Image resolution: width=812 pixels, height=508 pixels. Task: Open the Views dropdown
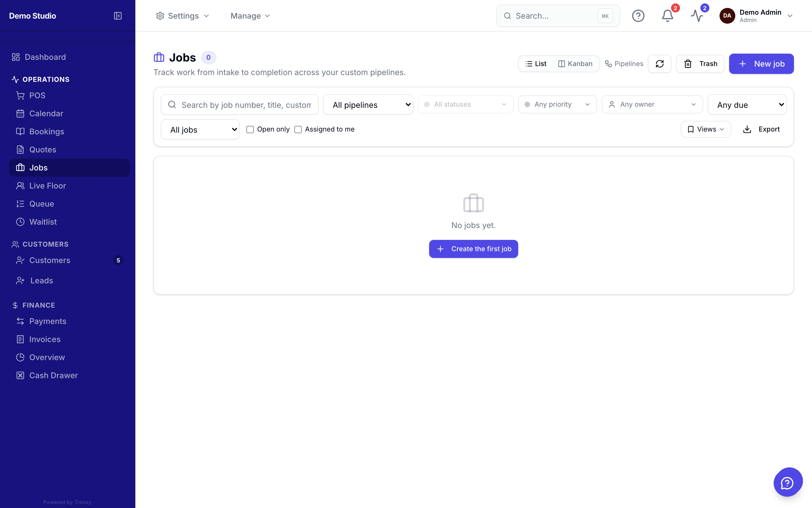pyautogui.click(x=706, y=129)
